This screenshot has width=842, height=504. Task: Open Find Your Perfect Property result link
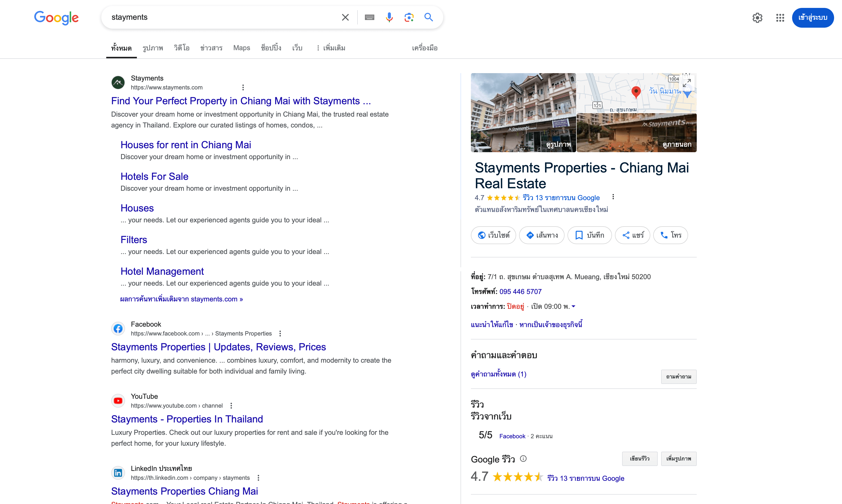coord(241,101)
